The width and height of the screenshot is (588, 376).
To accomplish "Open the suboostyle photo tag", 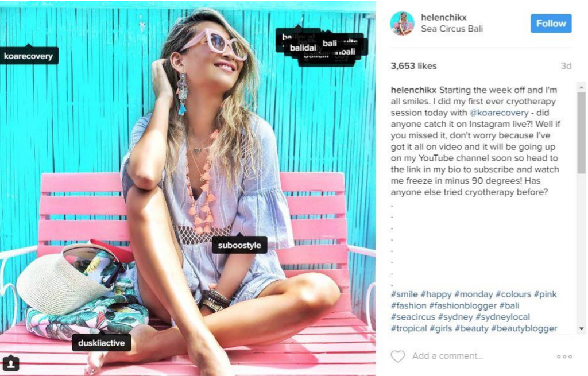I will tap(239, 245).
